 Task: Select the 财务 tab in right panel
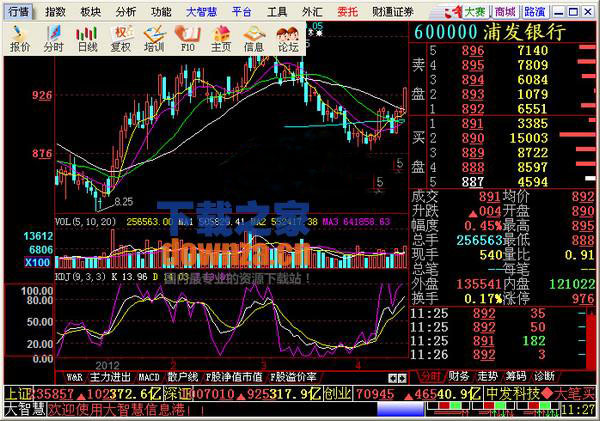pyautogui.click(x=459, y=377)
